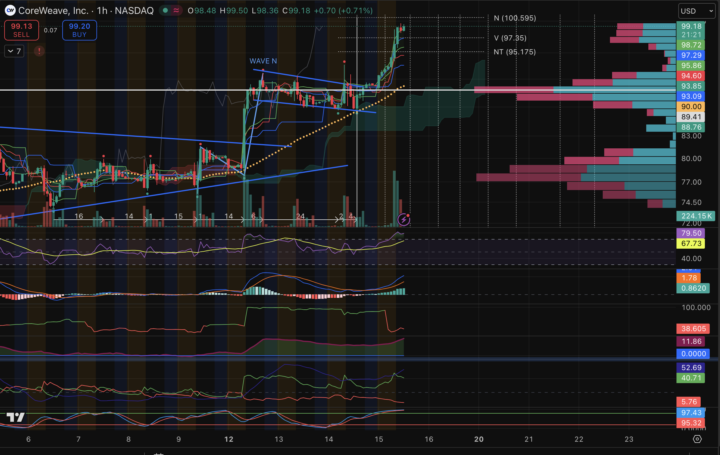Click the orange 90.00 price axis label
720x455 pixels.
coord(691,107)
